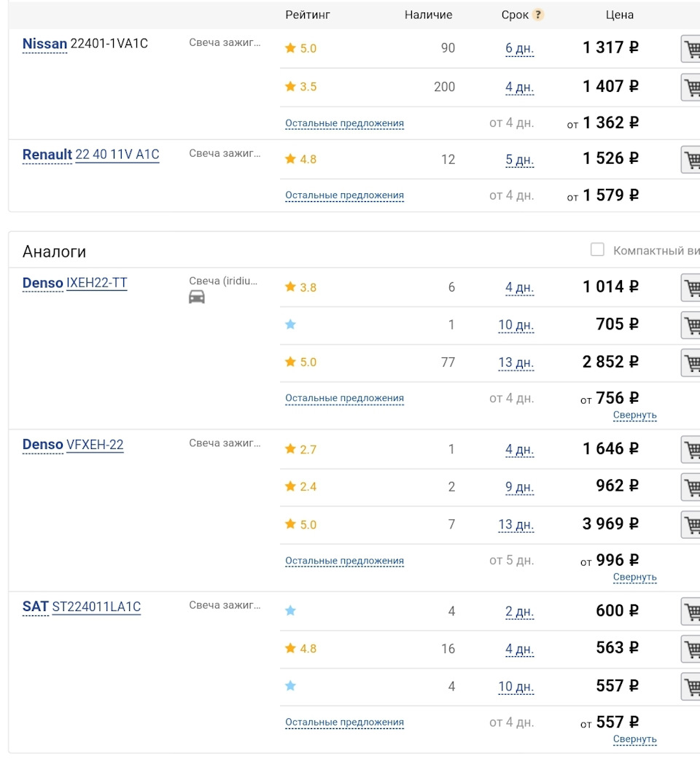Viewport: 700px width, 783px height.
Task: Open the 6 дн. delivery term for Nissan
Action: pos(519,49)
